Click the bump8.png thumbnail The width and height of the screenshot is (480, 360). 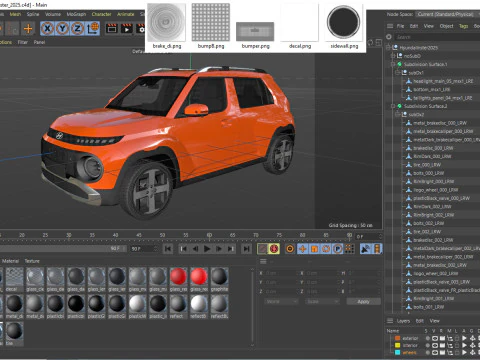211,22
